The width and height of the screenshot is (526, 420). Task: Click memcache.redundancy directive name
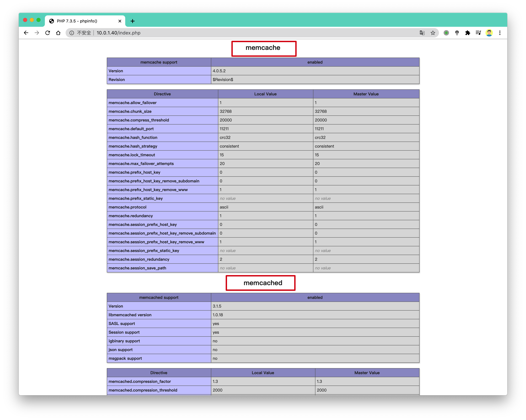(131, 216)
